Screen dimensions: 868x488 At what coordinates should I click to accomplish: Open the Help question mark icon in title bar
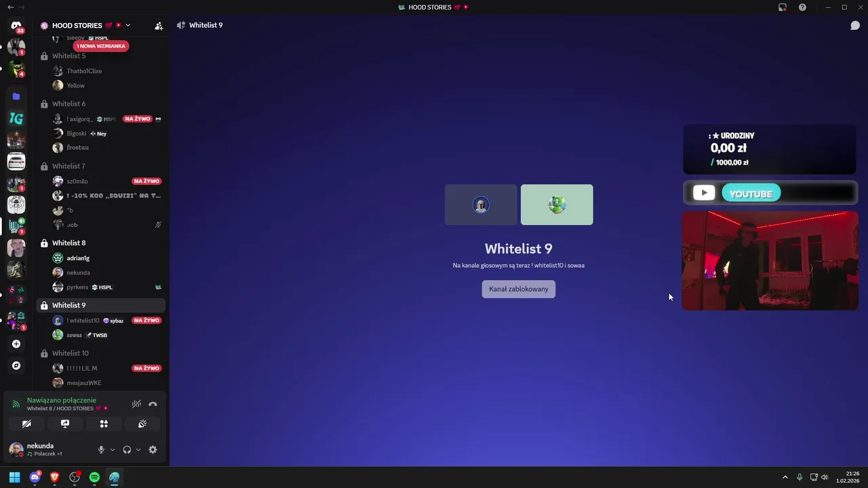point(802,7)
